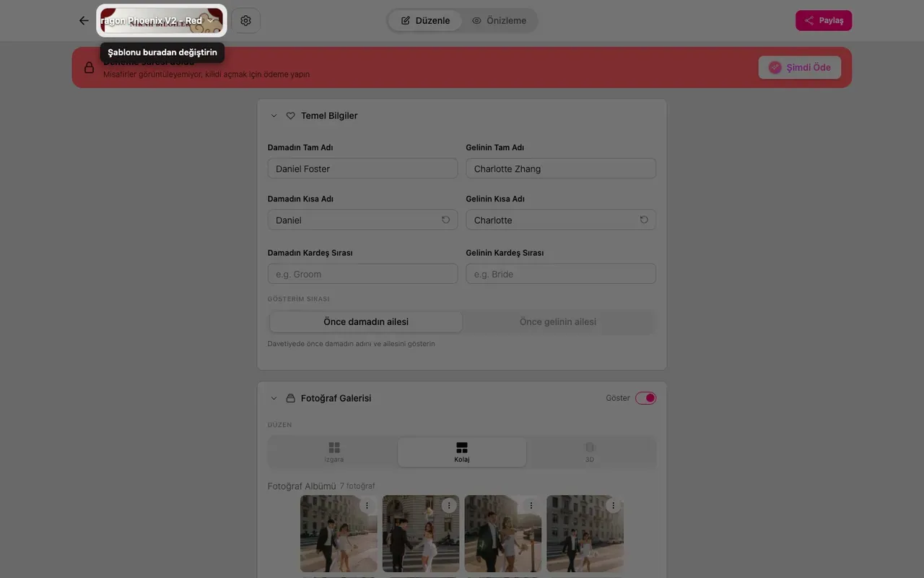This screenshot has width=924, height=578.
Task: Focus the Damadın Kardeş Sırası field
Action: 362,274
